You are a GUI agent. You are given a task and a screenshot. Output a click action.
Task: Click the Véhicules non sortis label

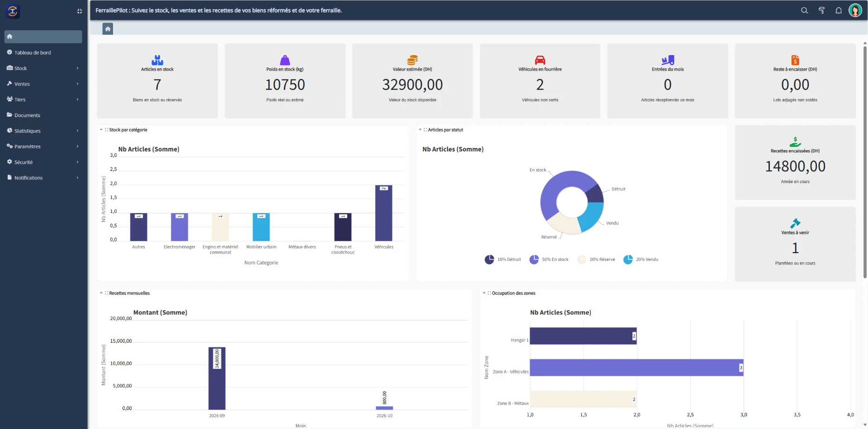540,100
